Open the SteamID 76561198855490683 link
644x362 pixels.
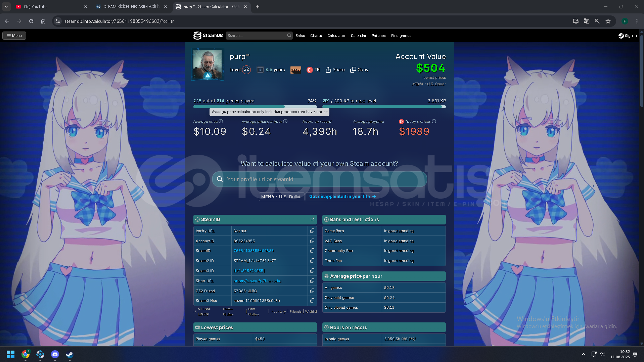pyautogui.click(x=254, y=251)
